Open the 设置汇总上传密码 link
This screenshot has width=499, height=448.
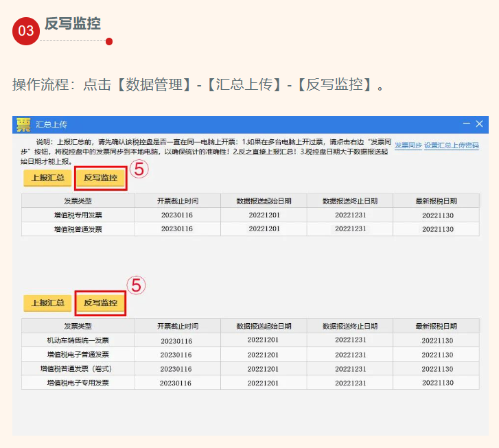pos(451,145)
